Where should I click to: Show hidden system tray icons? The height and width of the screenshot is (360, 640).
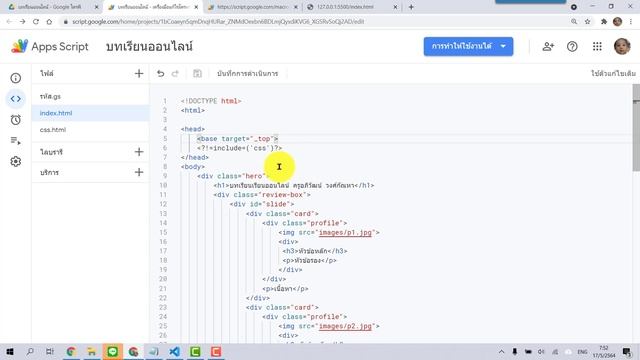point(501,351)
